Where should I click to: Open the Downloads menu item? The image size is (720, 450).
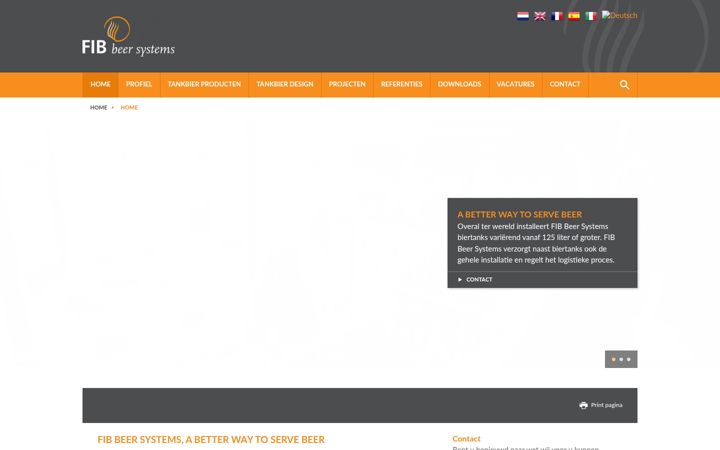tap(459, 84)
